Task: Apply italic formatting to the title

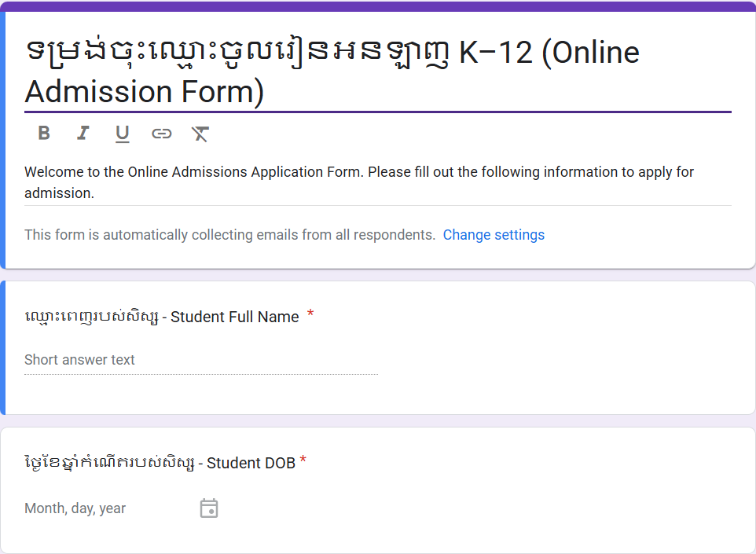Action: pos(83,133)
